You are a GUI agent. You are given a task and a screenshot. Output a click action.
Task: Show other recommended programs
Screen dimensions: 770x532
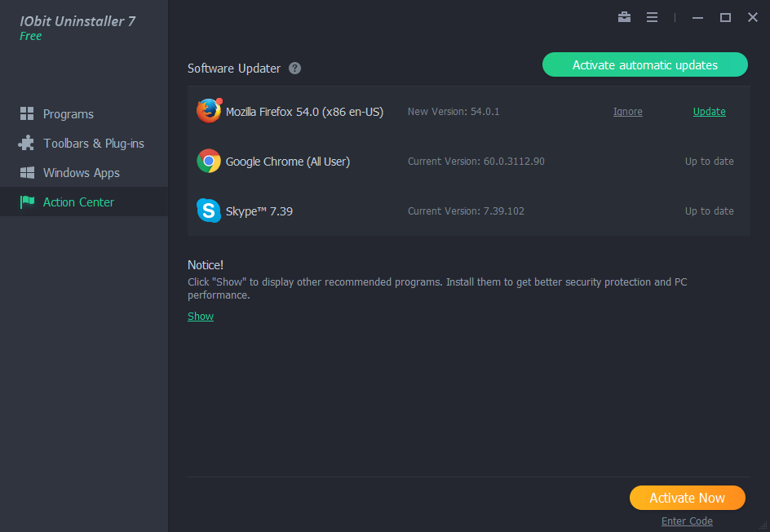(x=201, y=316)
